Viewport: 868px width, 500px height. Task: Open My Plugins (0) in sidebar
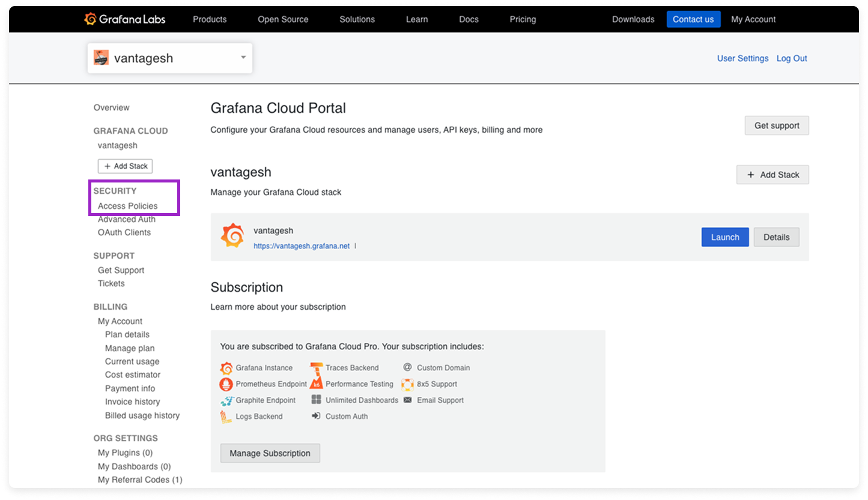(125, 453)
